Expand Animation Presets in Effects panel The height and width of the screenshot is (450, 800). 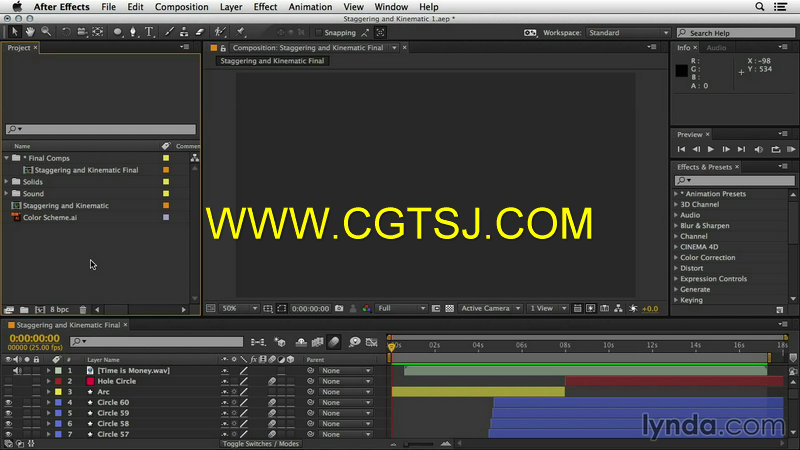pos(676,194)
